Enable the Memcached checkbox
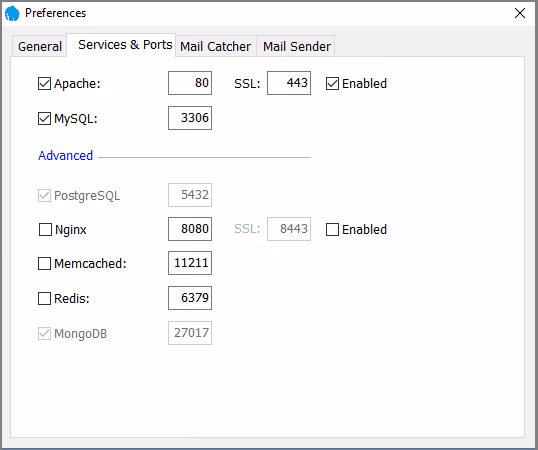The width and height of the screenshot is (538, 450). (44, 263)
